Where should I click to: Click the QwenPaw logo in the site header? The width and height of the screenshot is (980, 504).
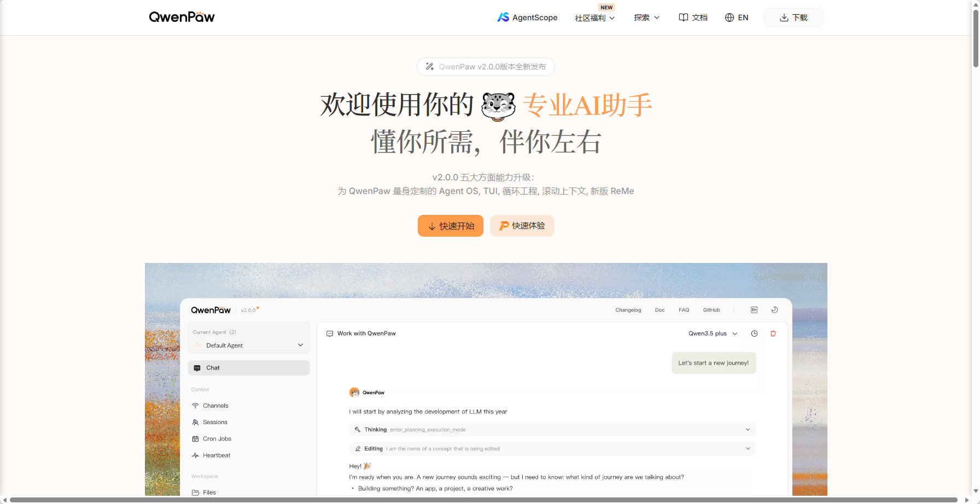(x=182, y=17)
